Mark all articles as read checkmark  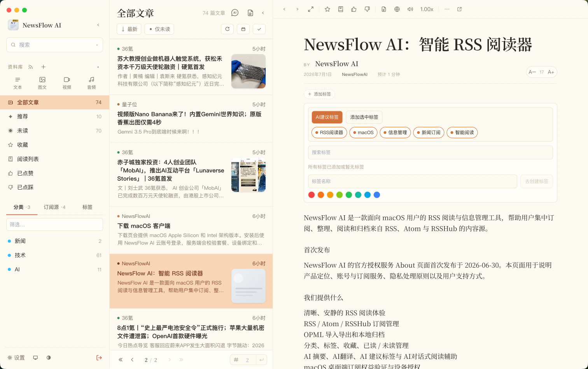pos(259,29)
